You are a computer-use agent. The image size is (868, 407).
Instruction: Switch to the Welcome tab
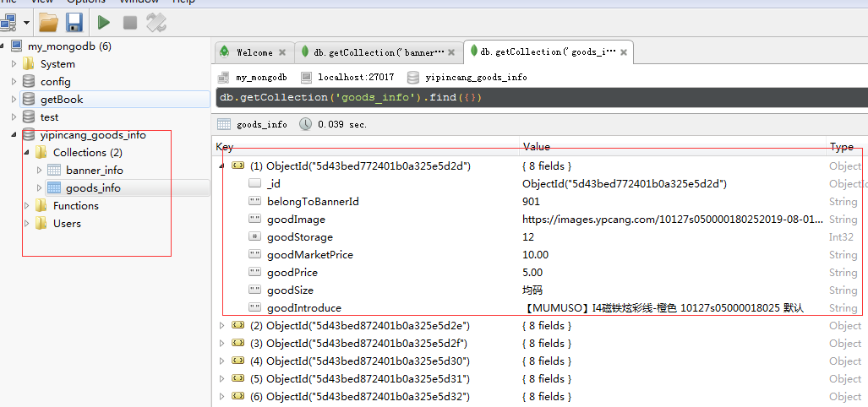pos(254,52)
